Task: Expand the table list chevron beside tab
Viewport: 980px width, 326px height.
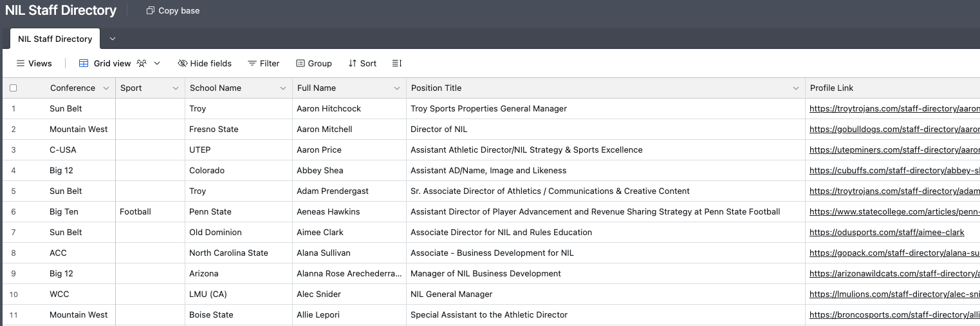Action: 113,39
